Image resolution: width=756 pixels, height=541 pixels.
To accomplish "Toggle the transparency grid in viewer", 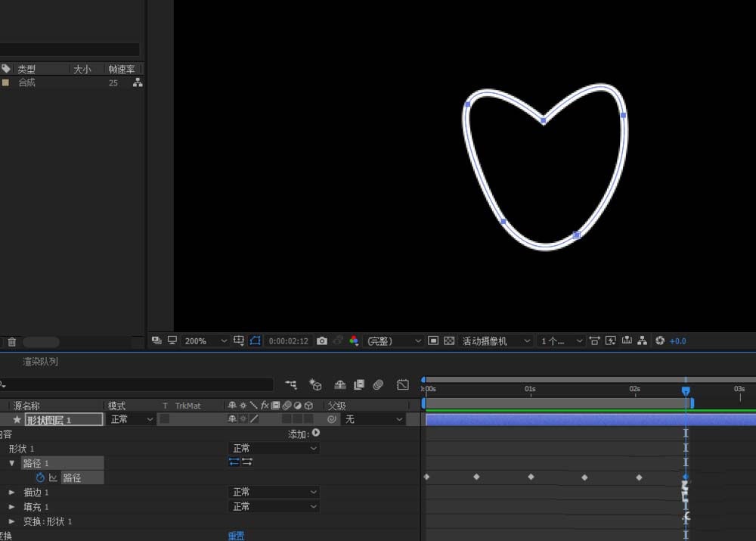I will tap(449, 341).
